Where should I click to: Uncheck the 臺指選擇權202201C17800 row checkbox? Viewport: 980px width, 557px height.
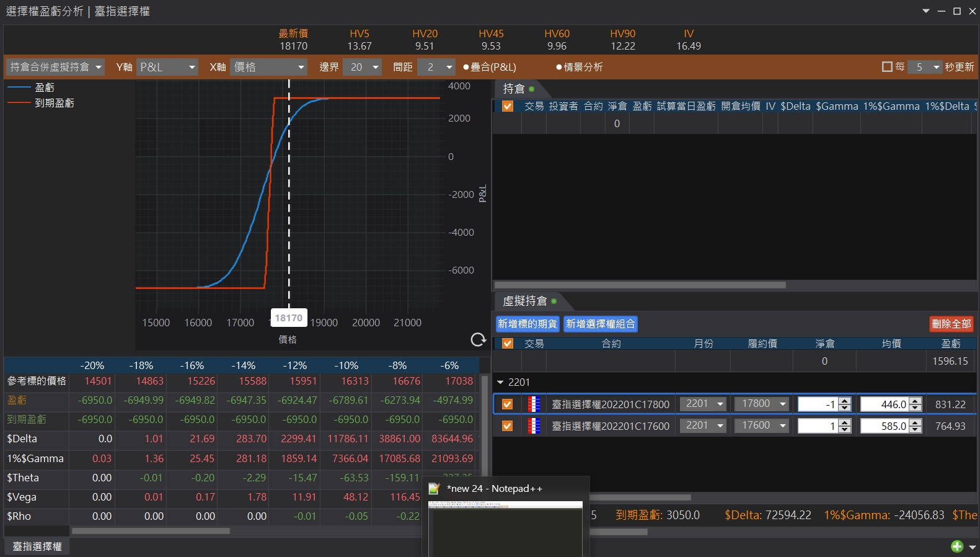(x=508, y=404)
